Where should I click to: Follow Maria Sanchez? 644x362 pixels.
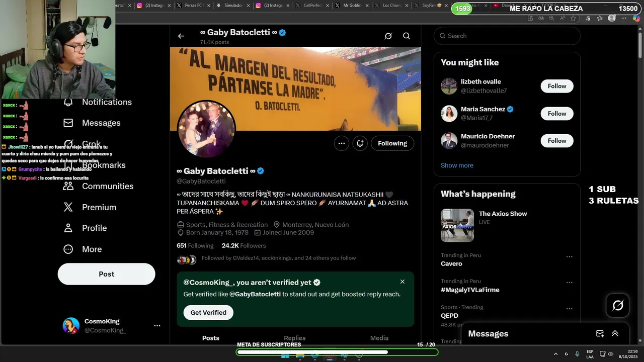pyautogui.click(x=557, y=114)
